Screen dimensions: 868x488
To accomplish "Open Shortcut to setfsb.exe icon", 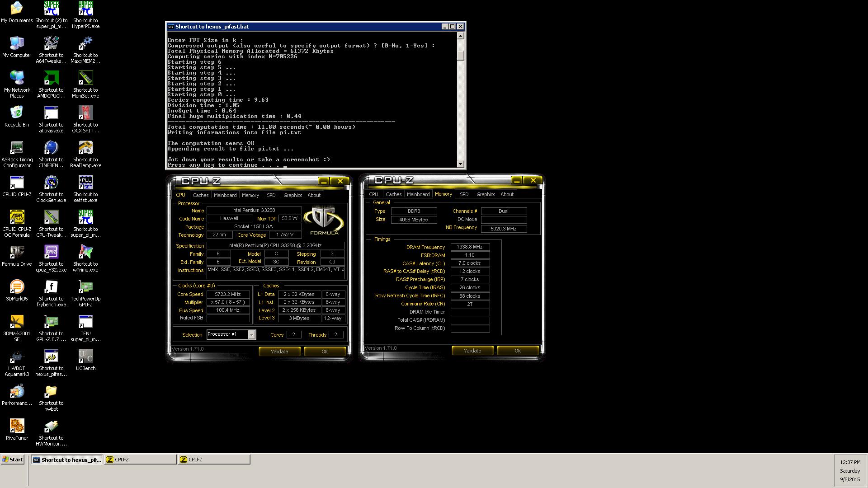I will click(85, 189).
